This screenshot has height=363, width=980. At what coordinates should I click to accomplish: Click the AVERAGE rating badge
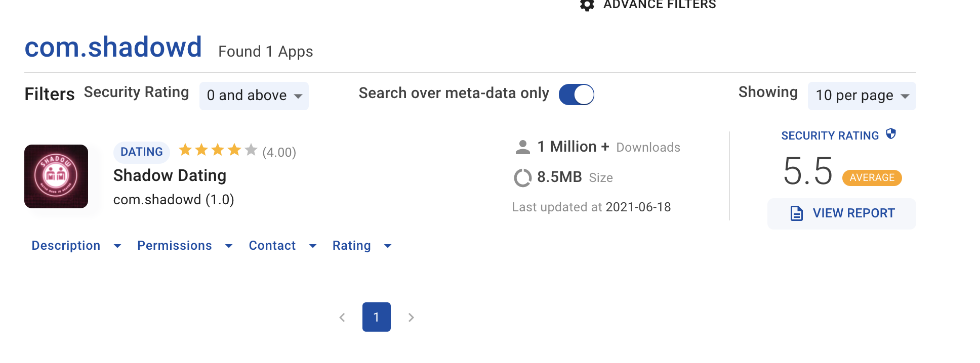click(x=872, y=177)
